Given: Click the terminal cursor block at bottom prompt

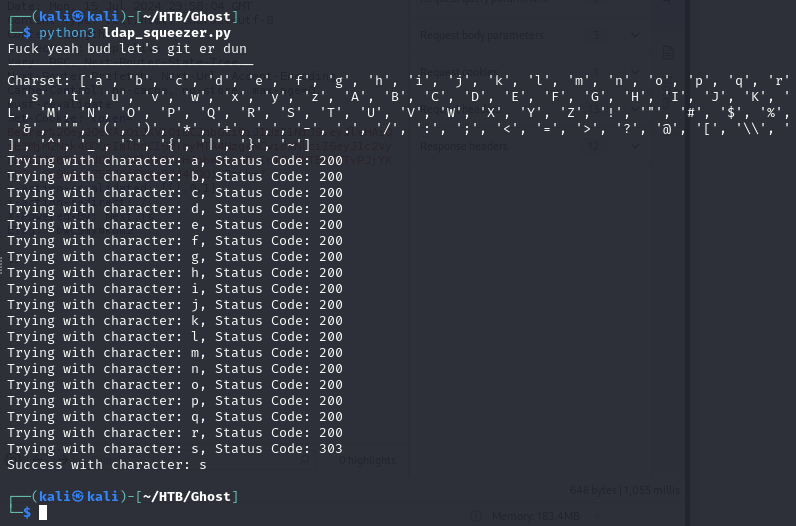Looking at the screenshot, I should coord(43,513).
